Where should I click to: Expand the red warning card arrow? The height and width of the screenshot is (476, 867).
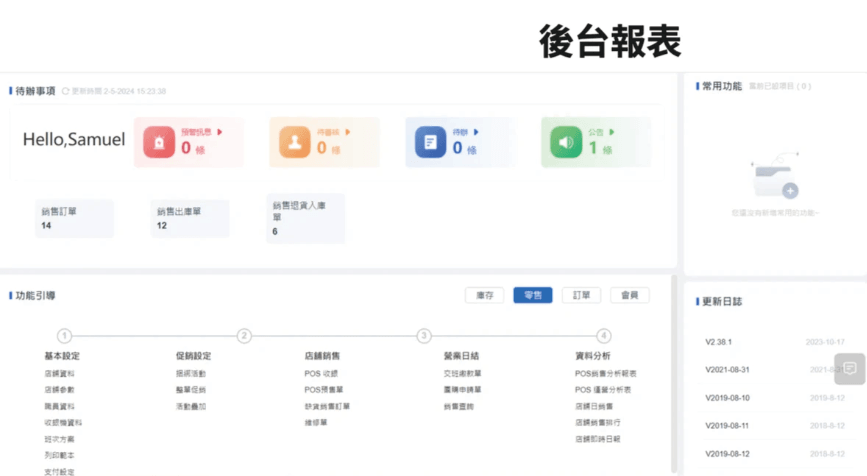220,132
